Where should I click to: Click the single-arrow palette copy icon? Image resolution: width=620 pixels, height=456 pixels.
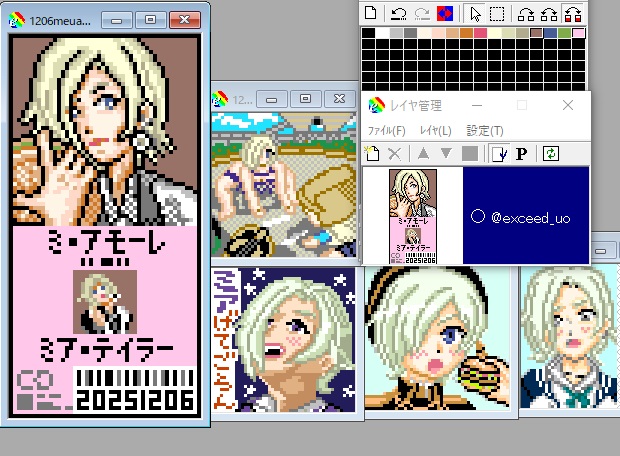point(526,14)
